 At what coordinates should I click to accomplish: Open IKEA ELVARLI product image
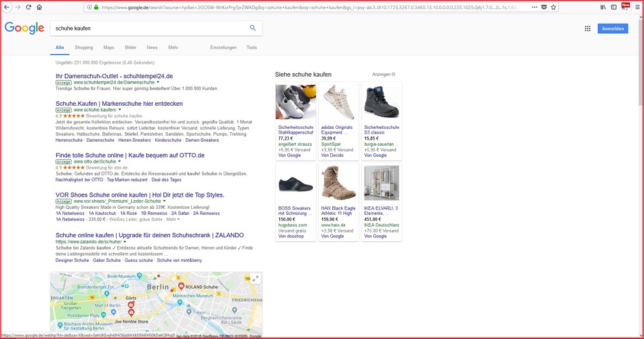coord(382,183)
